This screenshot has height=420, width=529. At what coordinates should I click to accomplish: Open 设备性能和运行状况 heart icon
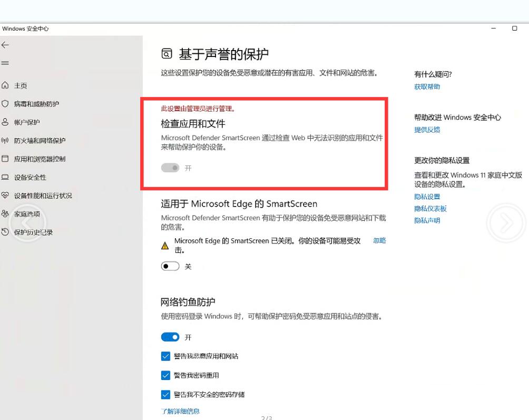tap(5, 196)
